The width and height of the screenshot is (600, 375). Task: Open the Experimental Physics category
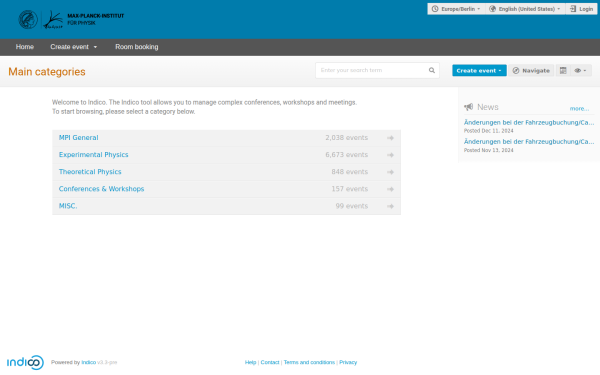coord(93,155)
